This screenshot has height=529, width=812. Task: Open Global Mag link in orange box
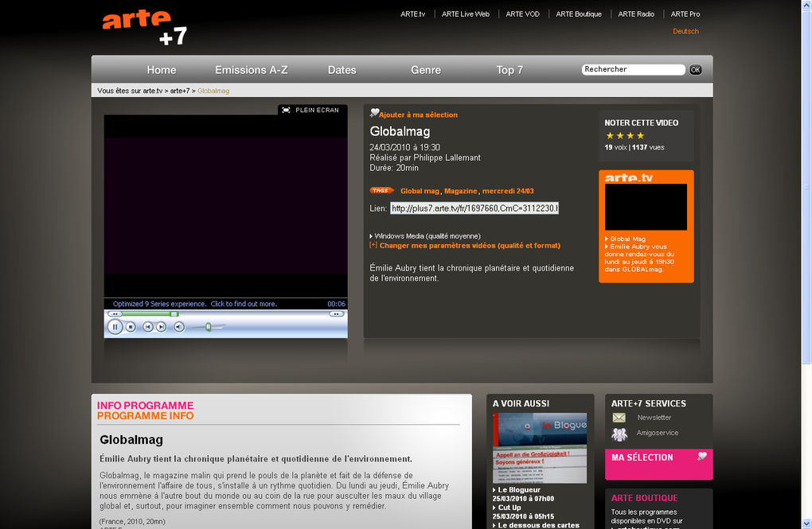[x=627, y=239]
